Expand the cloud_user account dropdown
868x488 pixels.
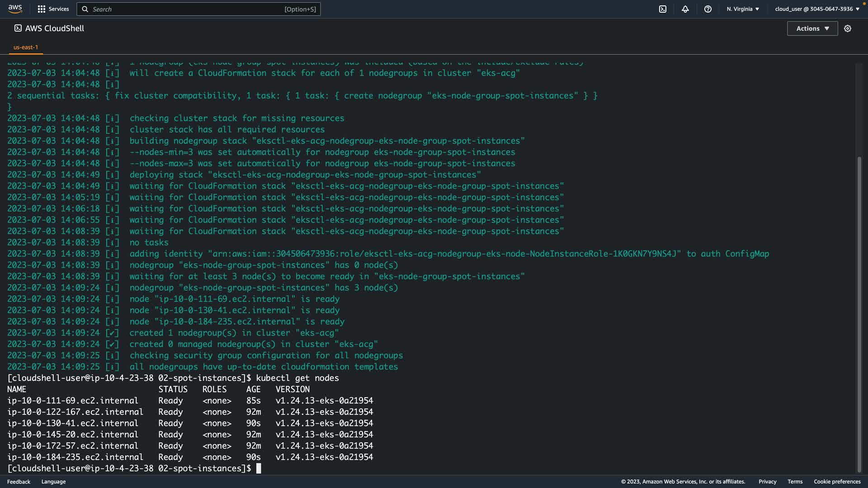click(817, 9)
